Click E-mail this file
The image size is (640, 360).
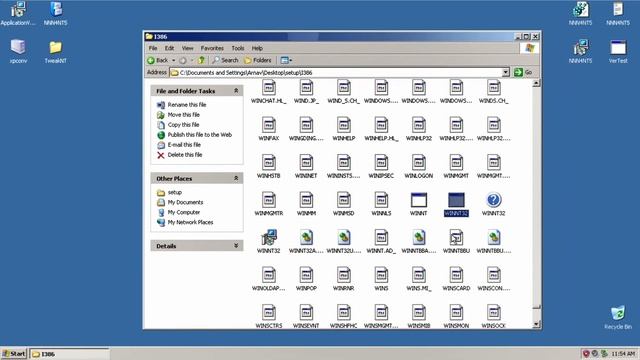(184, 145)
